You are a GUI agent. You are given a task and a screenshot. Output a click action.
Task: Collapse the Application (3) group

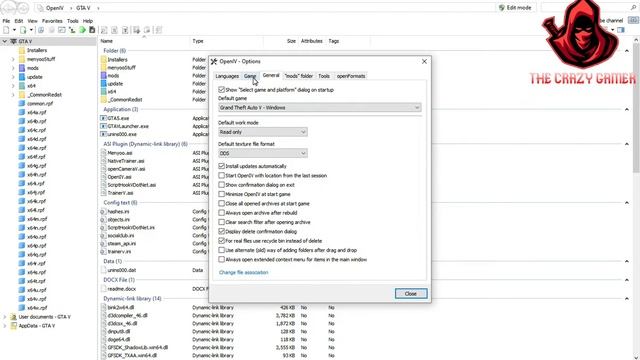[627, 109]
